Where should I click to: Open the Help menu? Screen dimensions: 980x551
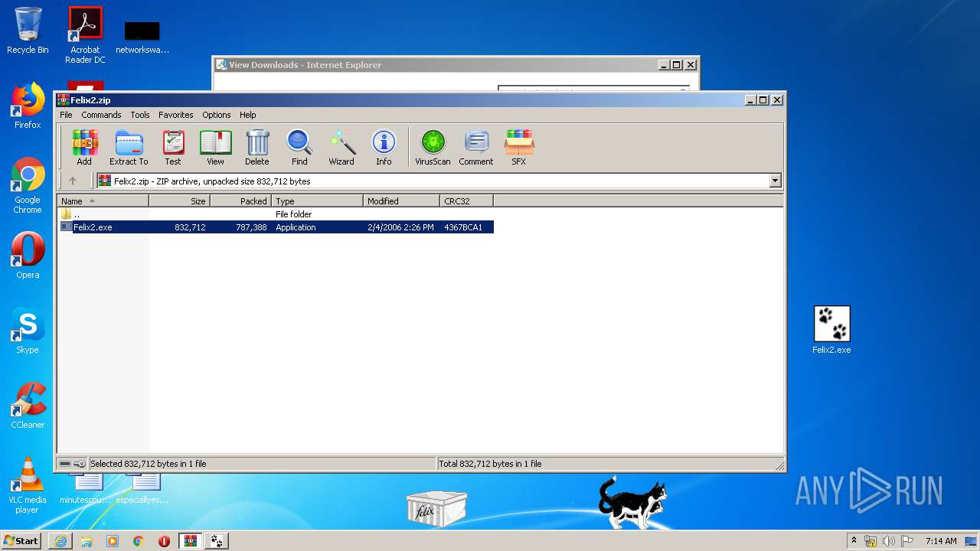click(x=247, y=115)
